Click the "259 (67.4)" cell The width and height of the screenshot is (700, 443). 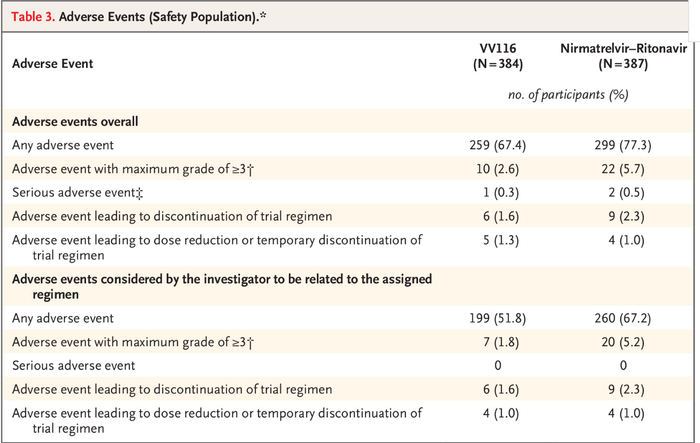pyautogui.click(x=497, y=145)
